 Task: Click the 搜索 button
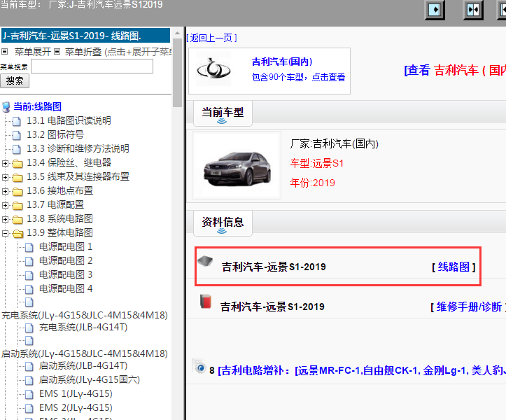[x=15, y=80]
